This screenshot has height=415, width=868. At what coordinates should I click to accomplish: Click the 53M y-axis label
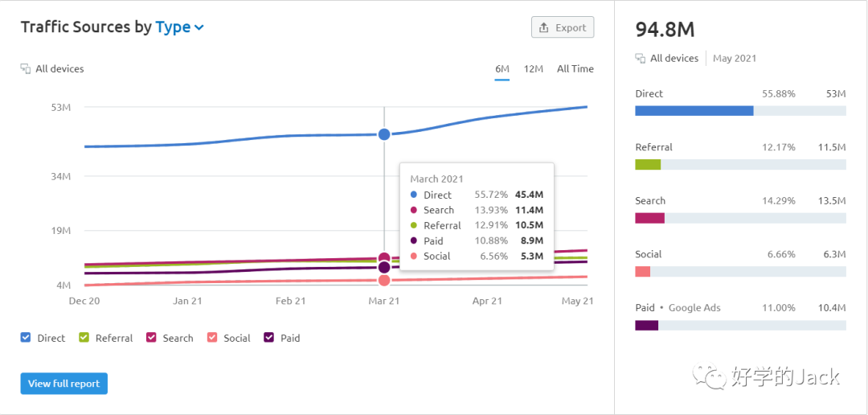(x=63, y=107)
